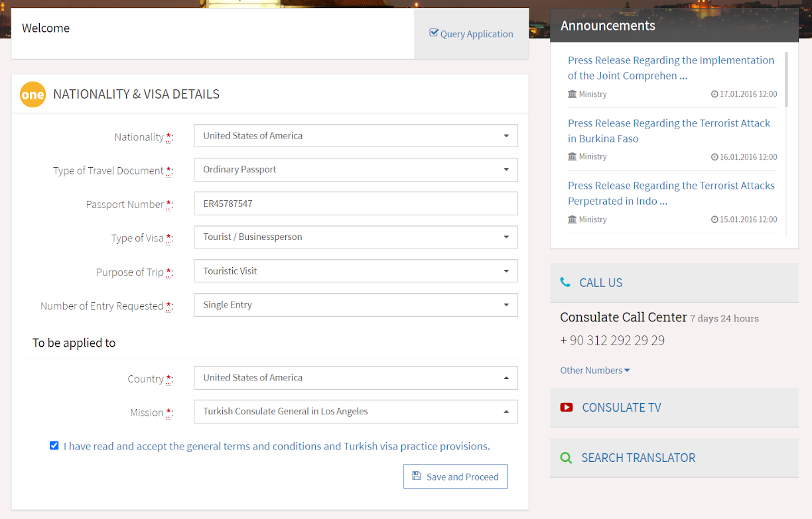Viewport: 812px width, 519px height.
Task: Open the CALL US section header
Action: (x=674, y=282)
